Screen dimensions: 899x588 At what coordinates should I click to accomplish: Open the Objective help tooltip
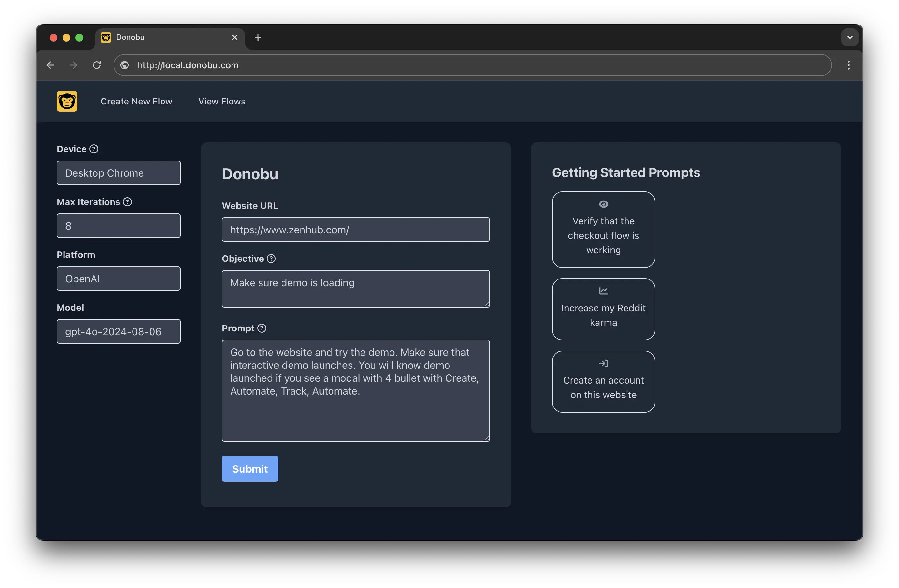tap(271, 259)
